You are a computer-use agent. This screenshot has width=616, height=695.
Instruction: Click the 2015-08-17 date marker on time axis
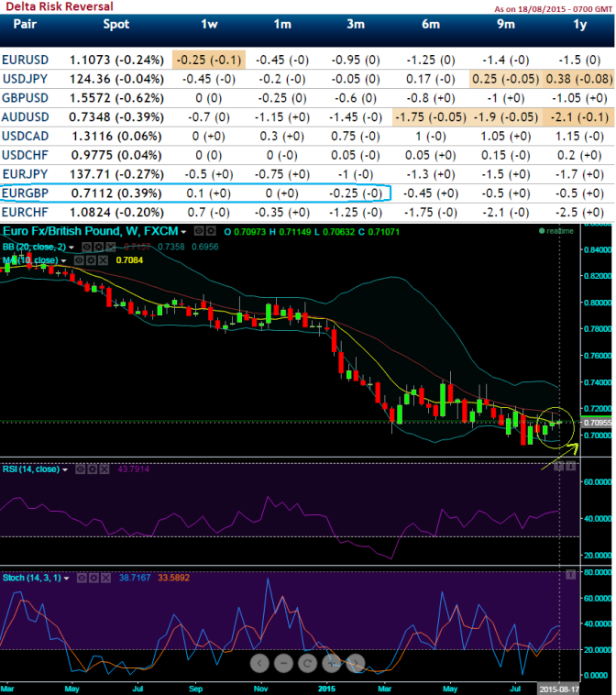pyautogui.click(x=559, y=687)
